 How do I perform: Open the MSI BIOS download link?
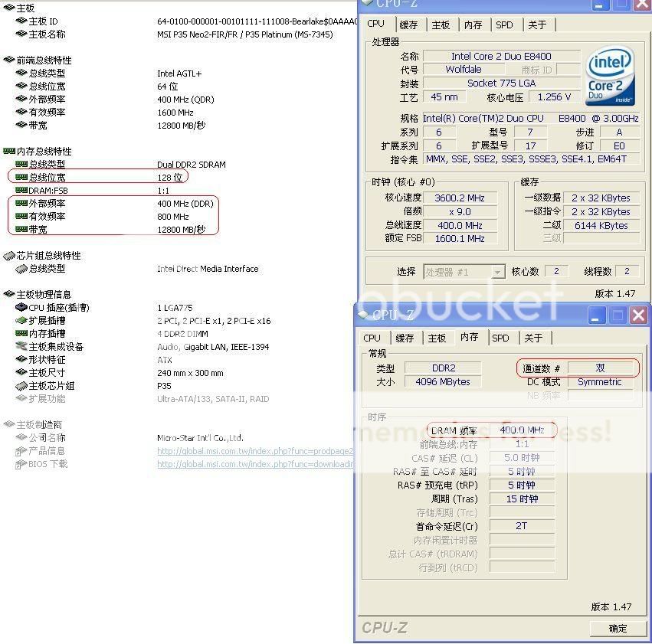pyautogui.click(x=255, y=464)
